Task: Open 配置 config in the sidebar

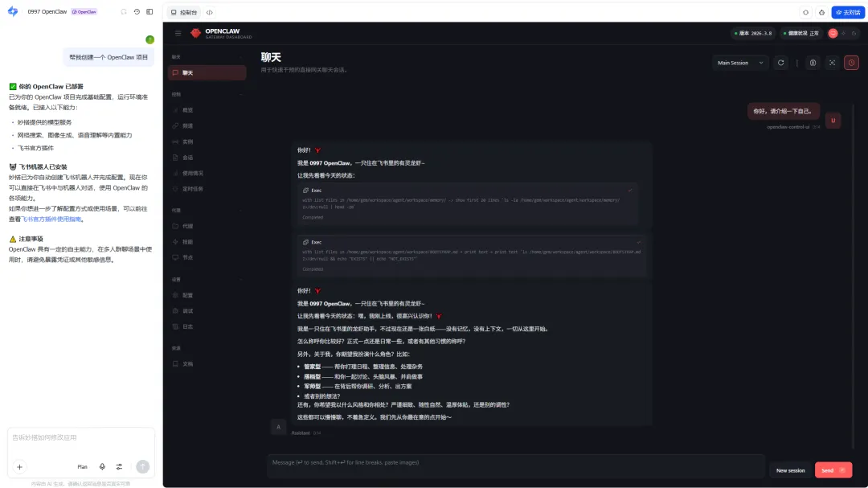Action: 207,295
